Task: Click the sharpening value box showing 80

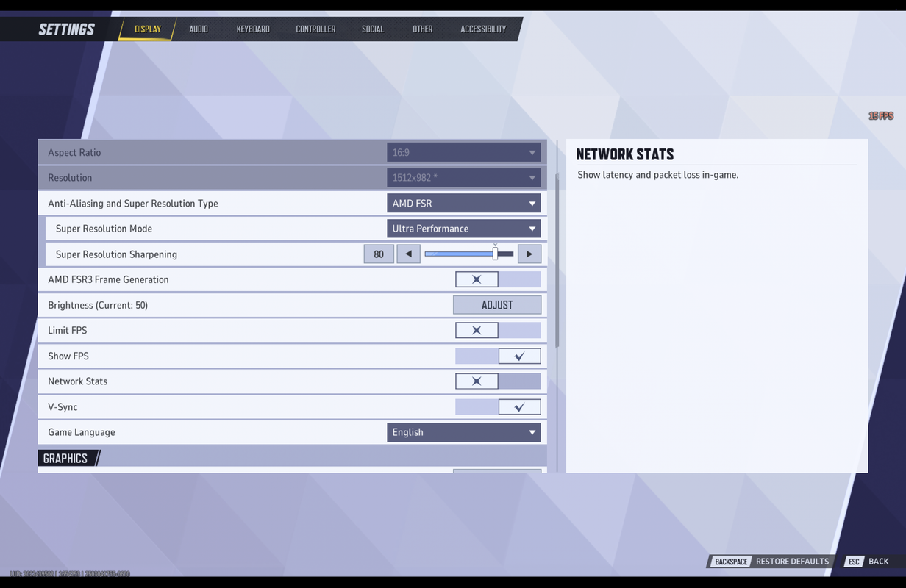Action: click(x=379, y=254)
